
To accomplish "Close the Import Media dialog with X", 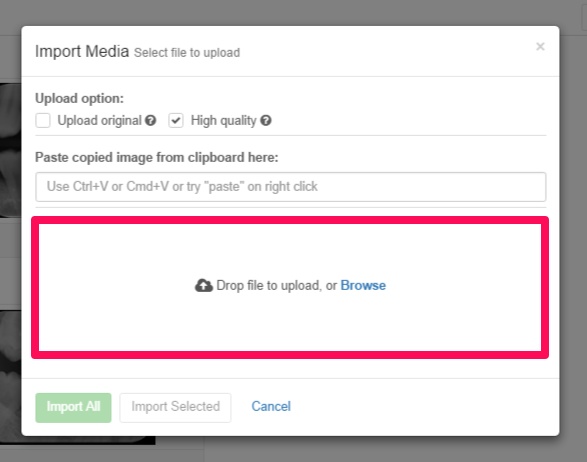I will click(540, 46).
